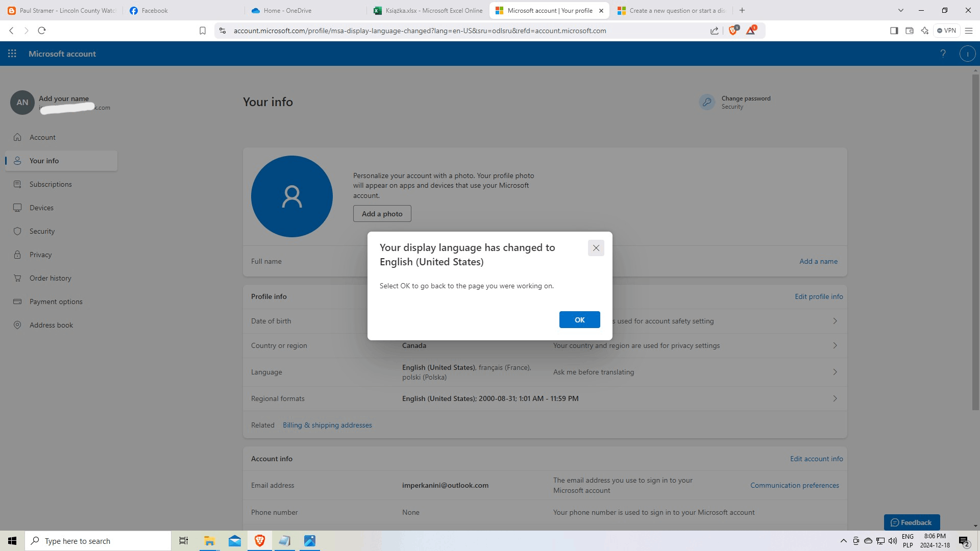Viewport: 980px width, 551px height.
Task: Switch to the Home - OneDrive tab
Action: point(287,10)
